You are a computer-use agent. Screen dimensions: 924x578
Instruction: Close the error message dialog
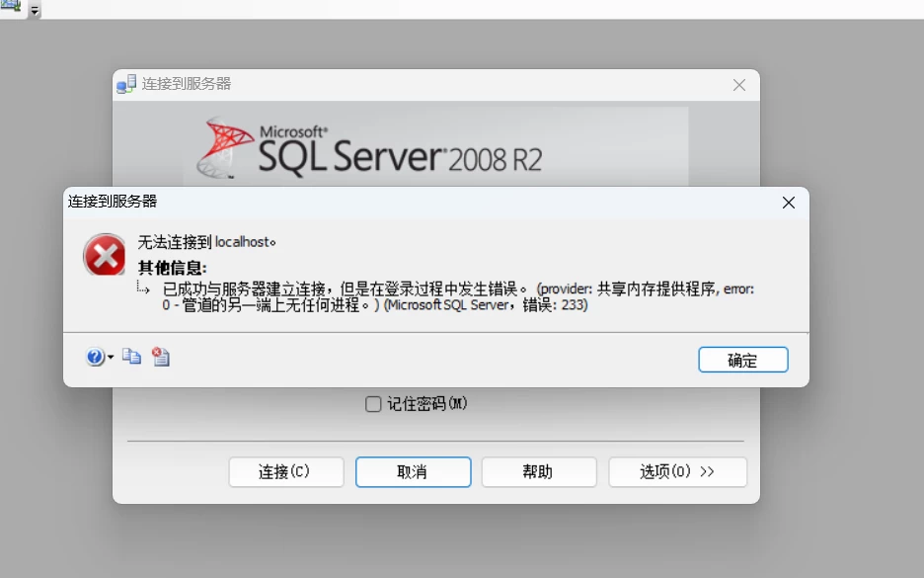pos(789,203)
